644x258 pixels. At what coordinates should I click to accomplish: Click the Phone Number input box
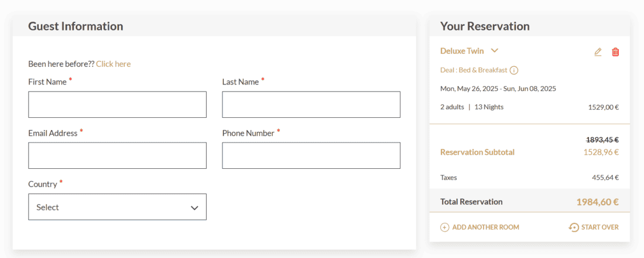311,155
